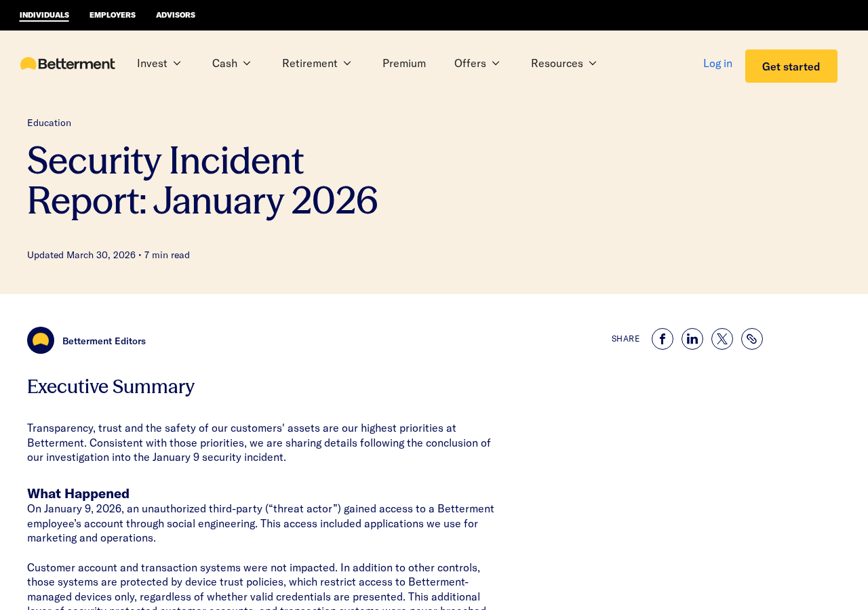Click the Executive Summary heading
Screen dimensions: 868x610
tap(111, 386)
